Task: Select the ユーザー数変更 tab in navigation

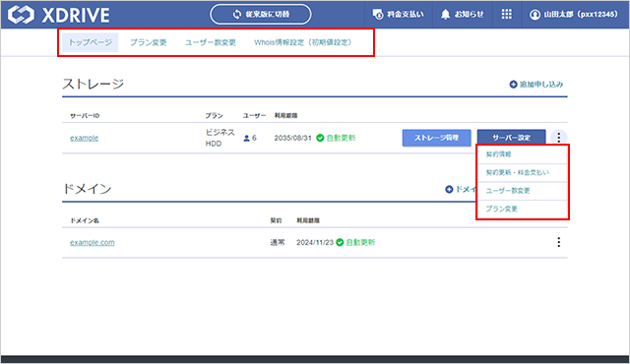Action: (x=210, y=42)
